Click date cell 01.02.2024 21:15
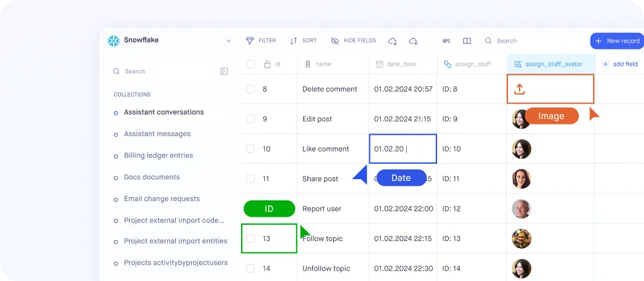 (402, 119)
